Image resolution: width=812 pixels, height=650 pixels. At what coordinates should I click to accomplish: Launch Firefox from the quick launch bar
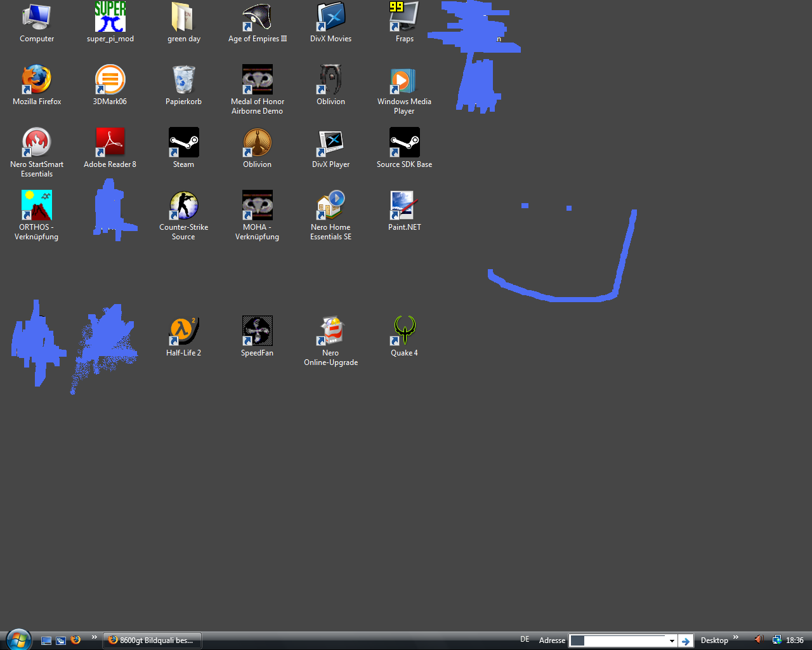pyautogui.click(x=75, y=640)
